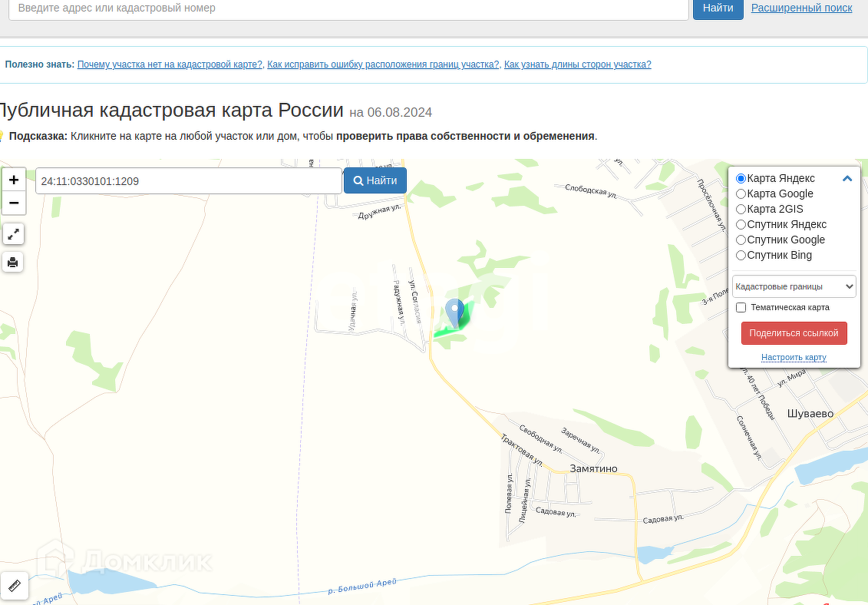Enable Тематическая карта checkbox

tap(741, 307)
